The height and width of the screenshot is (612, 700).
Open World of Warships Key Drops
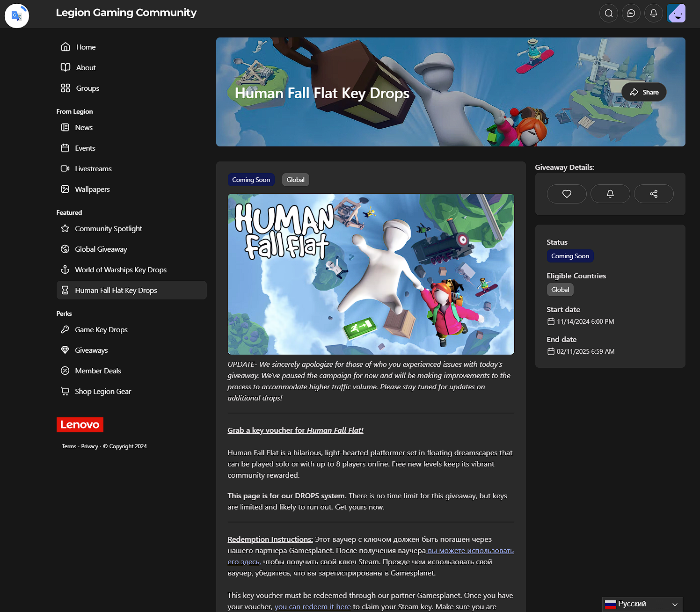[131, 270]
